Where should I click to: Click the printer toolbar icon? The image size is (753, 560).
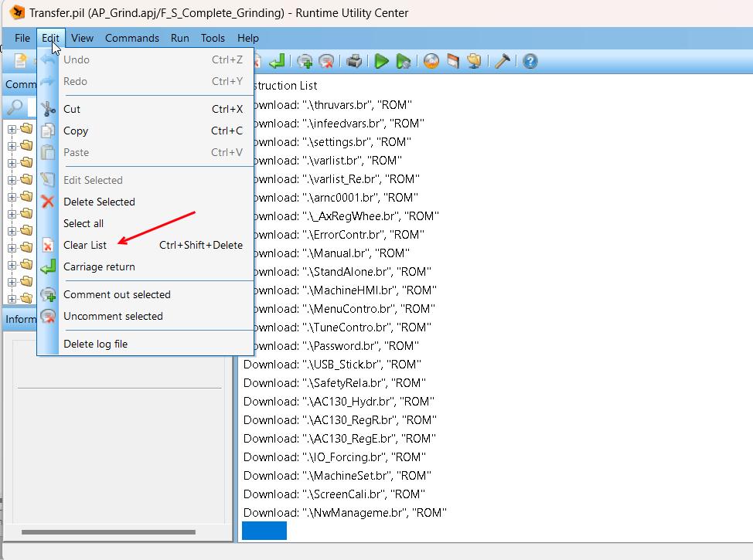click(354, 61)
